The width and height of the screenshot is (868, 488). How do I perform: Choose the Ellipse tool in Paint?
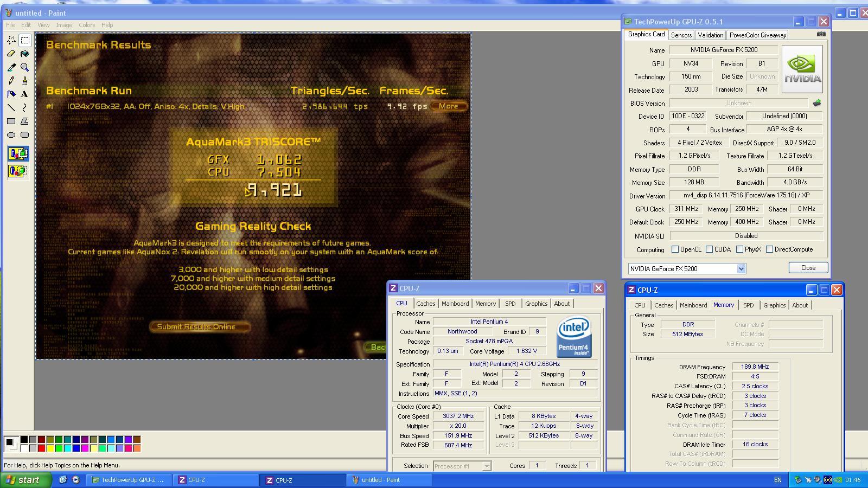(11, 135)
